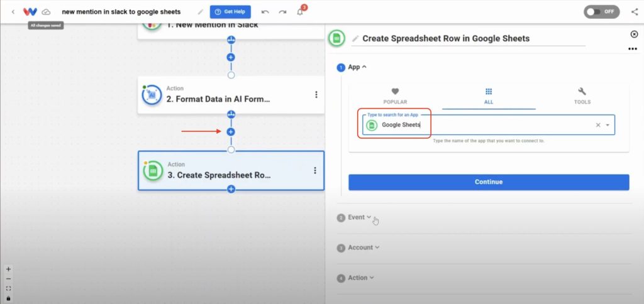644x304 pixels.
Task: Undo the last change
Action: (x=265, y=12)
